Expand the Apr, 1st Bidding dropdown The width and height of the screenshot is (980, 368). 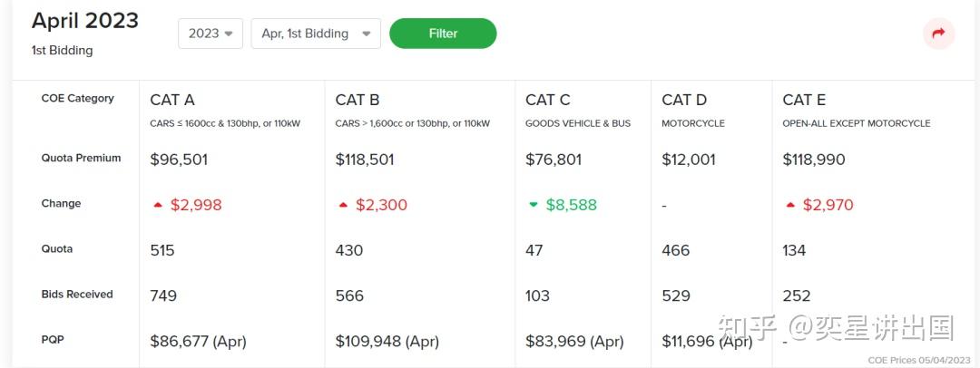316,34
